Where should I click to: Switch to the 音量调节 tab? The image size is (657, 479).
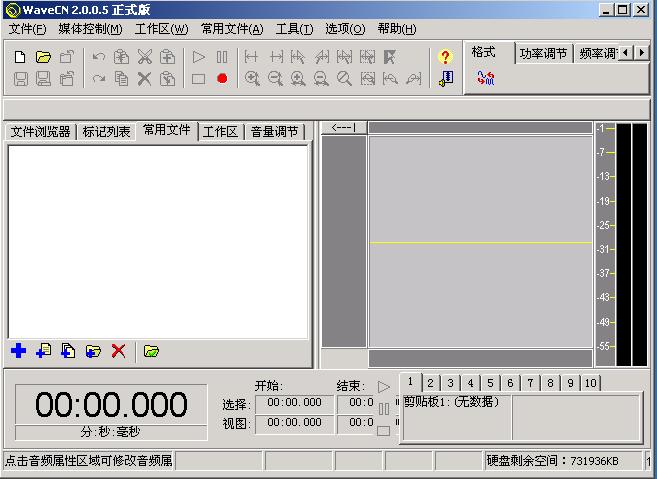(x=274, y=131)
